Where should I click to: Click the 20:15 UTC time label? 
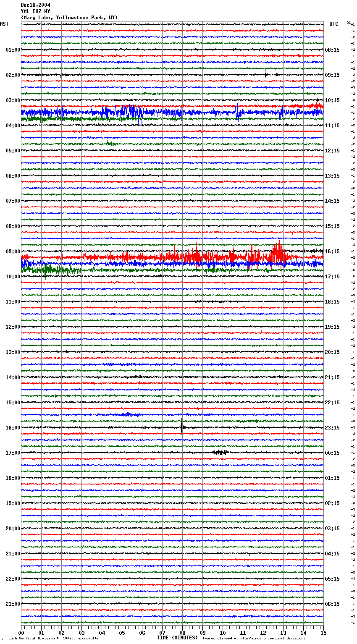[332, 352]
